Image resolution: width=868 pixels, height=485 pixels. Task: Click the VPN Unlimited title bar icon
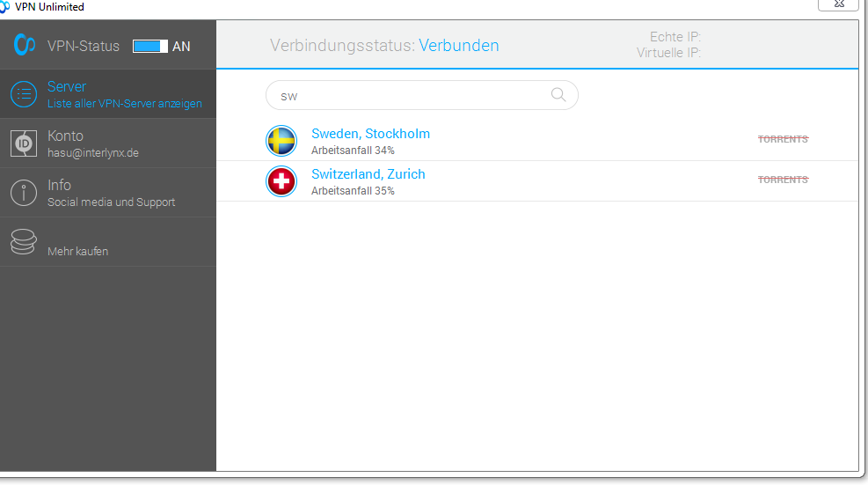coord(5,7)
